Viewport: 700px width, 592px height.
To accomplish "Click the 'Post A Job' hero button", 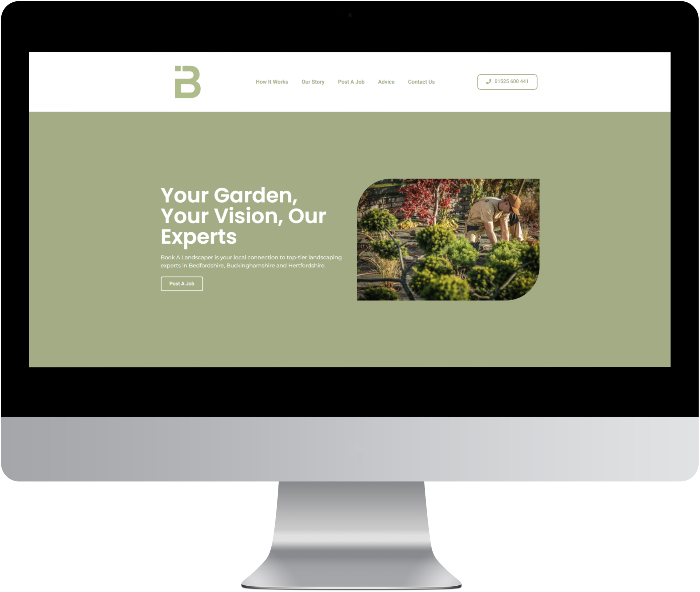I will (182, 284).
